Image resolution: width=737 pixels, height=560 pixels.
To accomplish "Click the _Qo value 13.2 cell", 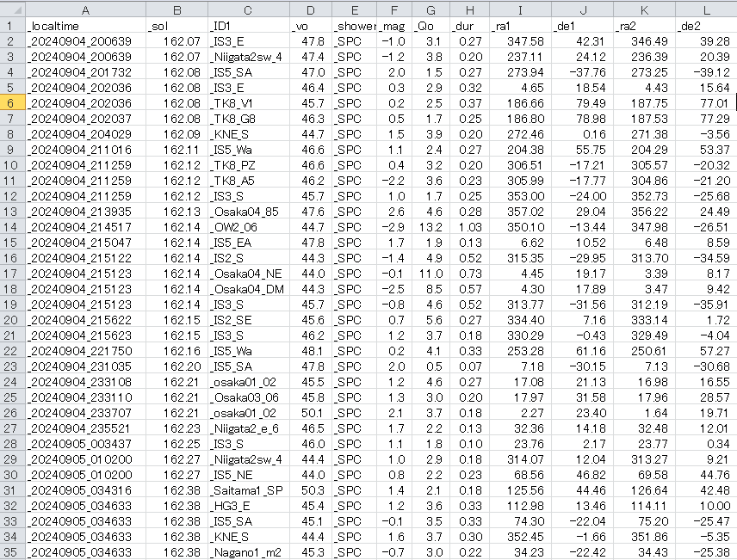I will [x=430, y=226].
